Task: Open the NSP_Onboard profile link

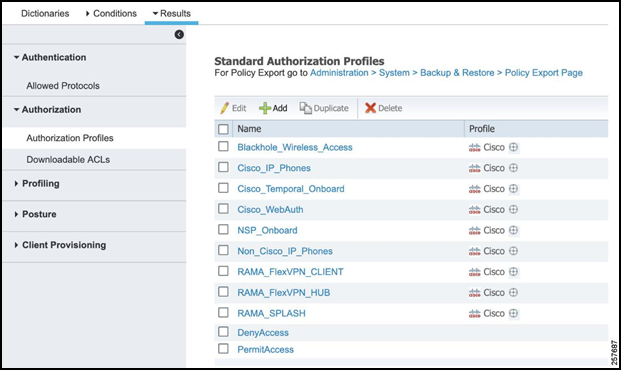Action: [267, 231]
